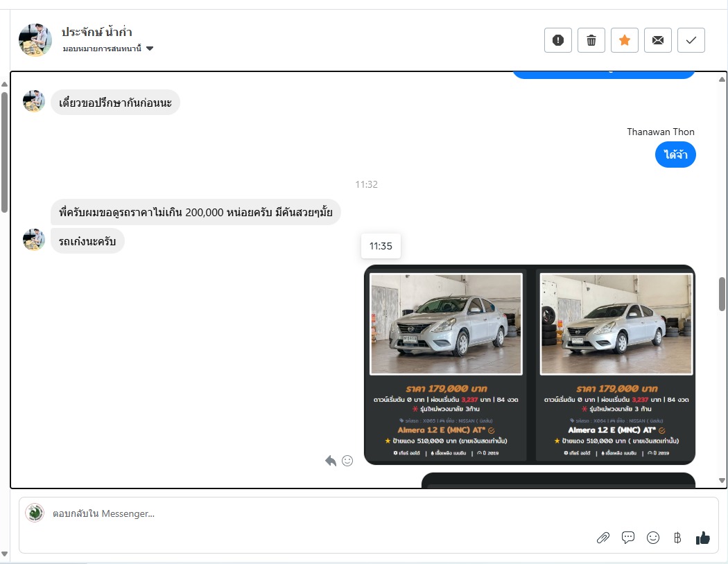Toggle the orange star follow-up flag
Image resolution: width=728 pixels, height=564 pixels.
pyautogui.click(x=625, y=40)
